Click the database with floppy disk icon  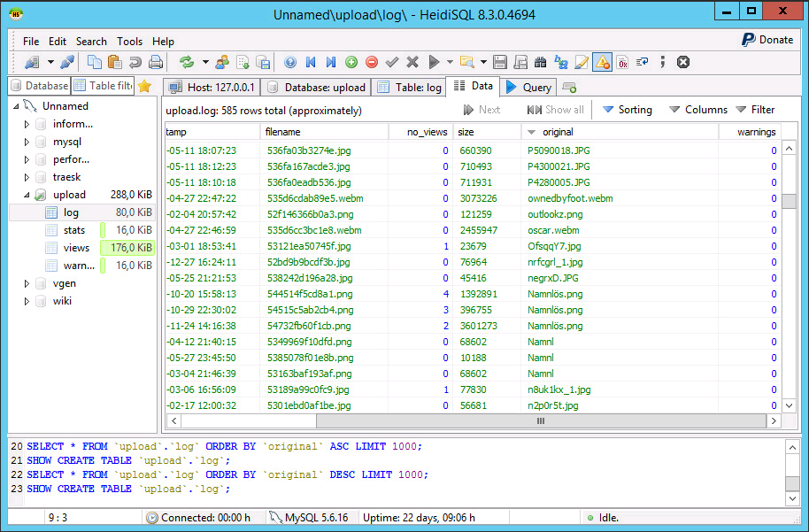click(x=263, y=63)
